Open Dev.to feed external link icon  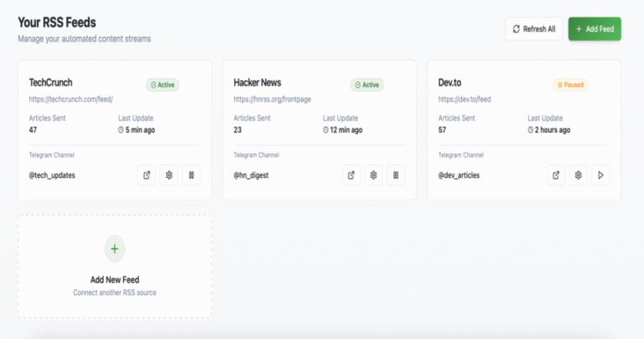[x=556, y=175]
